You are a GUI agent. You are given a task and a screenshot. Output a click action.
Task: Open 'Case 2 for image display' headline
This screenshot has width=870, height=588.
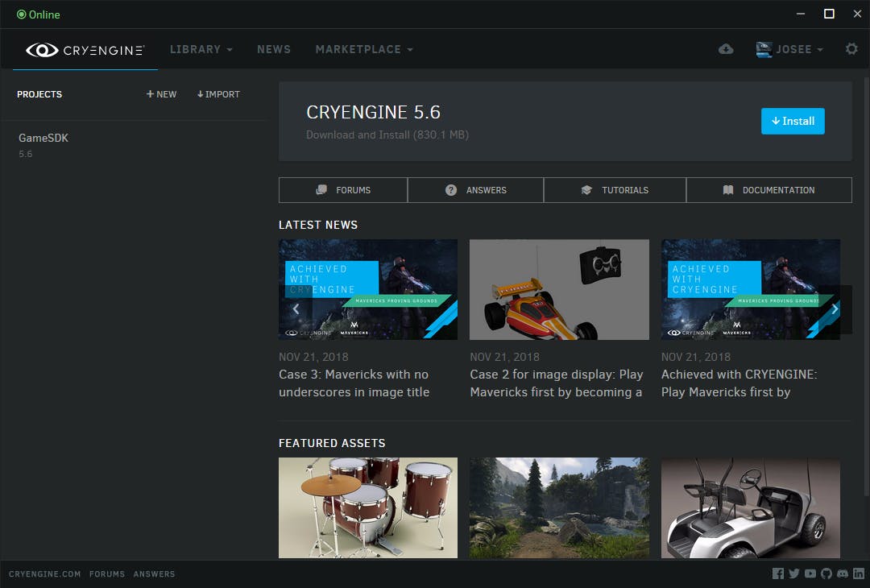coord(557,383)
